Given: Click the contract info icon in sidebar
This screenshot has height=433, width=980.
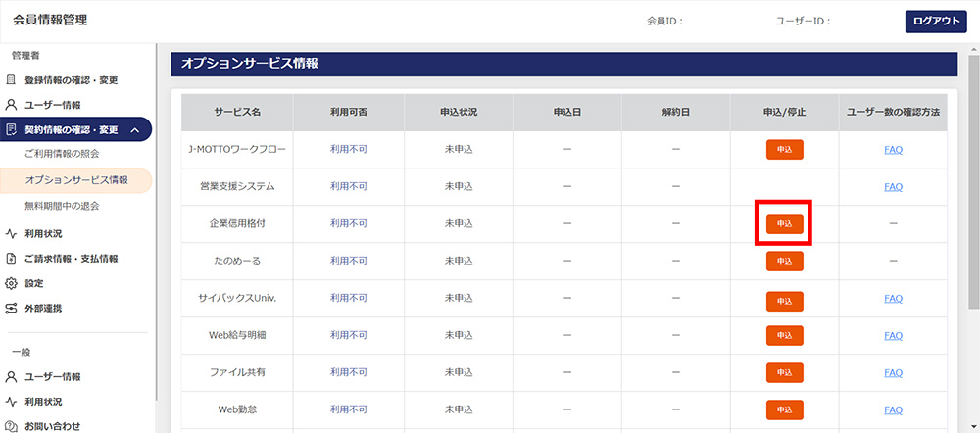Looking at the screenshot, I should click(x=12, y=129).
